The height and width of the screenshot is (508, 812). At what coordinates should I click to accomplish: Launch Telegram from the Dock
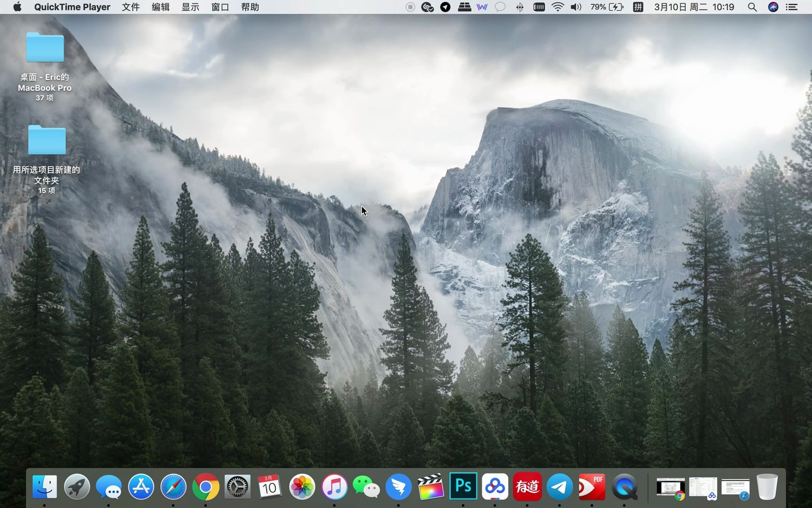point(559,487)
